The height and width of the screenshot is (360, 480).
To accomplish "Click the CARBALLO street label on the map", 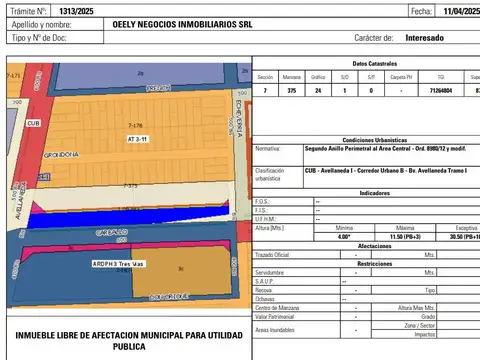I will pos(112,232).
